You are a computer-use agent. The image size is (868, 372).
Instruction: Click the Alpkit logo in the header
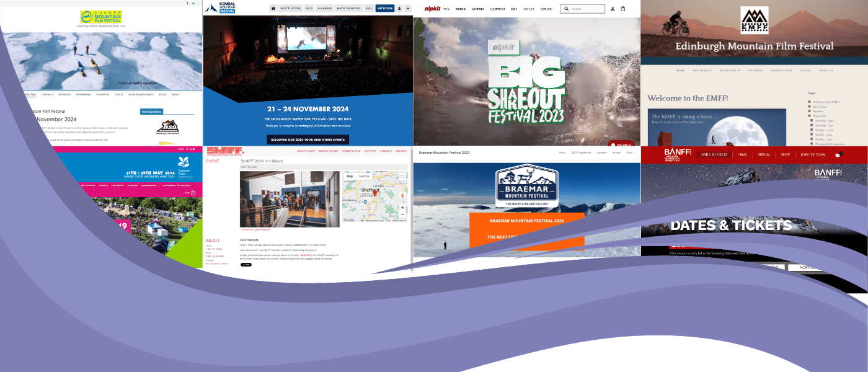pyautogui.click(x=432, y=9)
